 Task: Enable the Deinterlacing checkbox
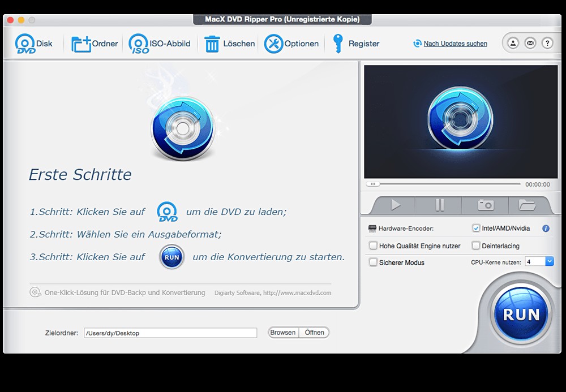point(476,245)
